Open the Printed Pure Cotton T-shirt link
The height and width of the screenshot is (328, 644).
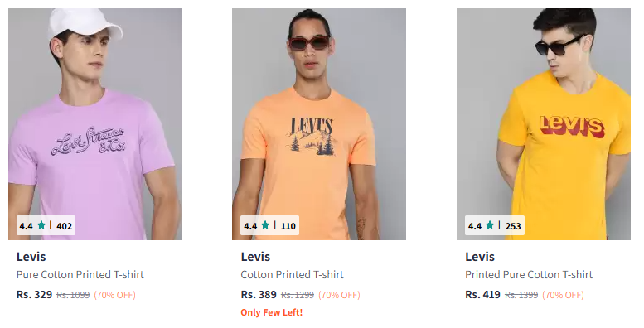529,275
